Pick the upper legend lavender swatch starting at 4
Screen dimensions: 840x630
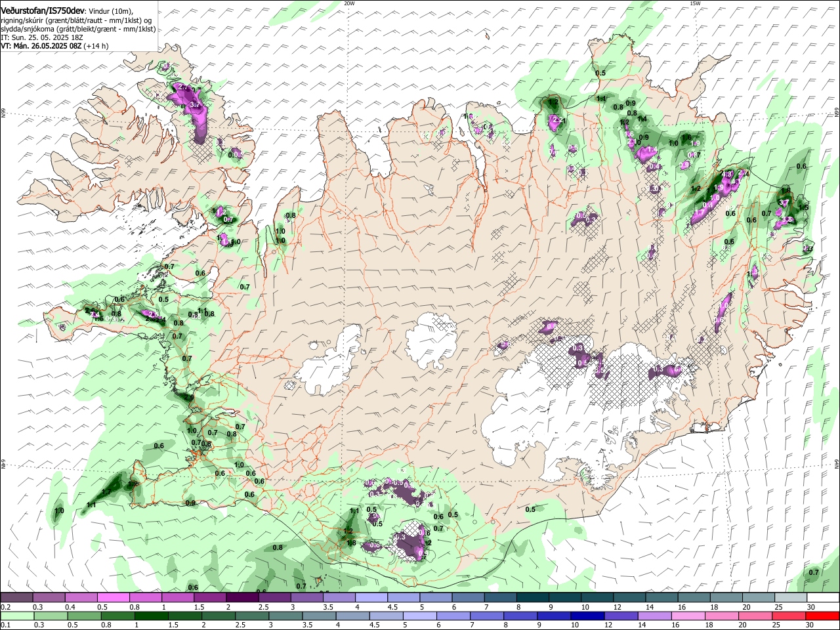click(x=371, y=598)
